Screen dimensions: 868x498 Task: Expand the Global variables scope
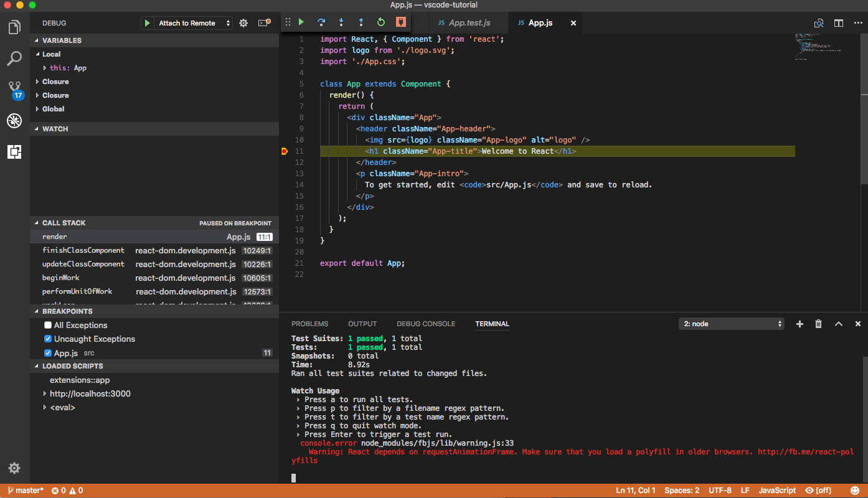tap(53, 109)
